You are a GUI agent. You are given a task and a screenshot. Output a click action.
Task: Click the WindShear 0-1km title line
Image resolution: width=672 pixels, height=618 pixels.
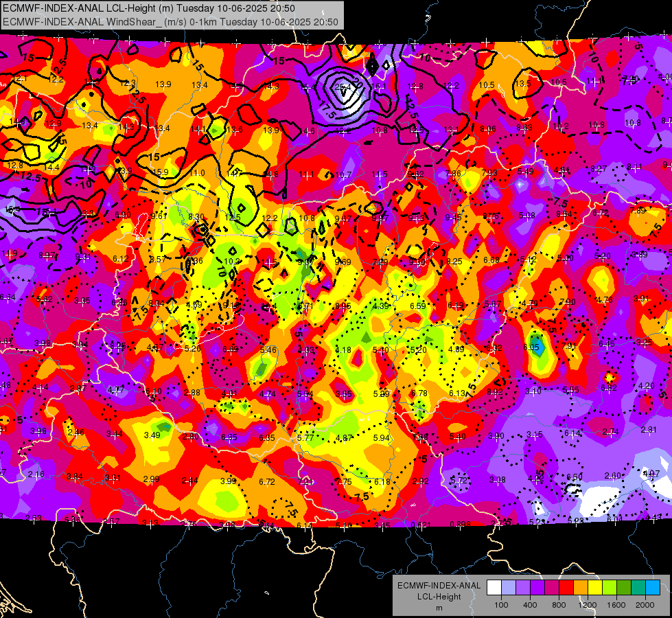[170, 22]
